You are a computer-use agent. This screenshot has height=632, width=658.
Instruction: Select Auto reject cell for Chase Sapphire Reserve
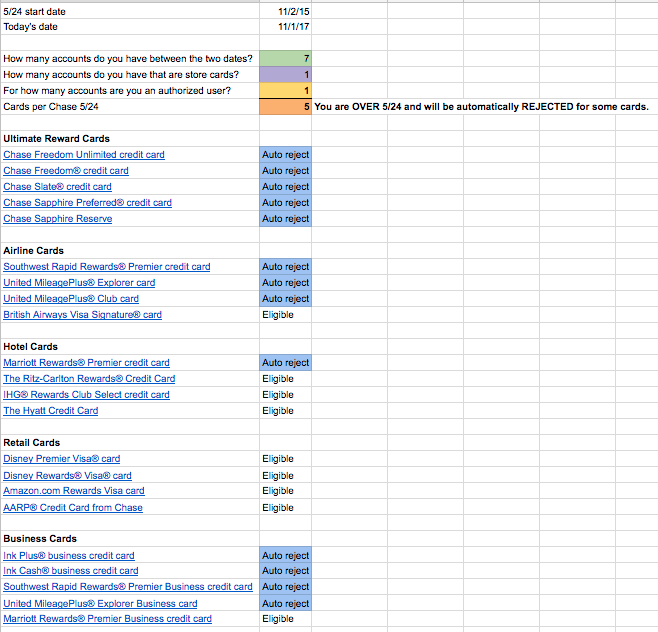pyautogui.click(x=285, y=219)
